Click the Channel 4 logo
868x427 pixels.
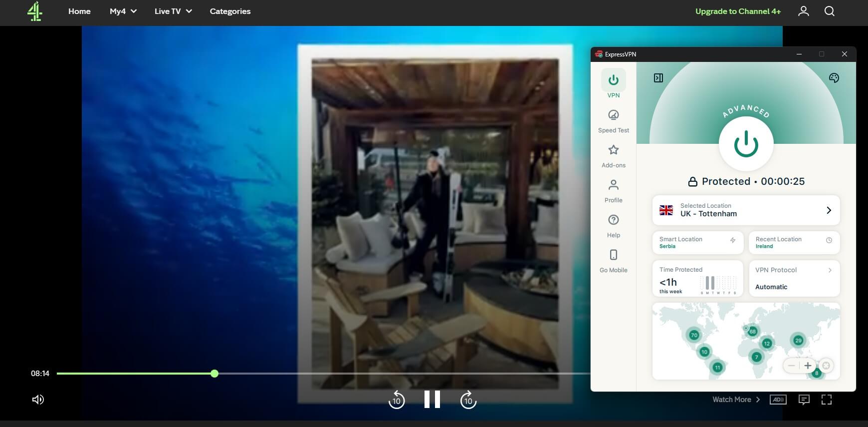(x=34, y=11)
